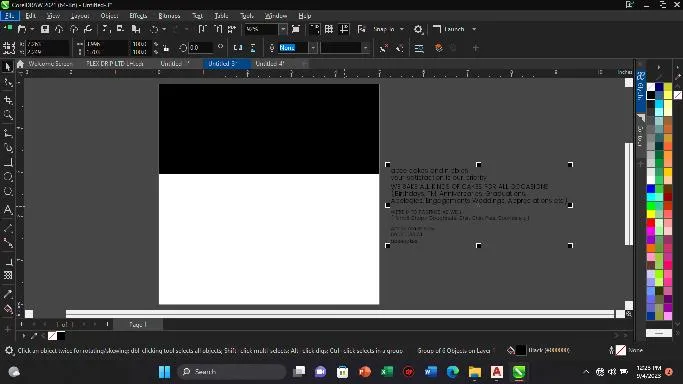Expand the Launch dropdown
Viewport: 683px width, 384px height.
click(474, 29)
